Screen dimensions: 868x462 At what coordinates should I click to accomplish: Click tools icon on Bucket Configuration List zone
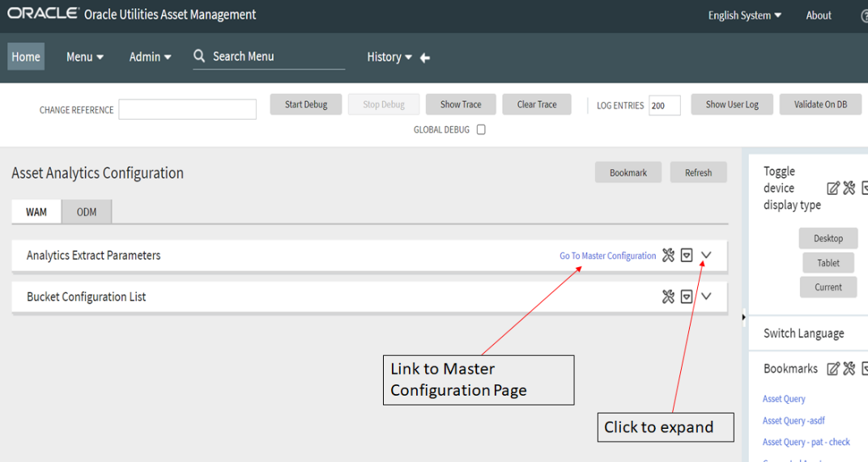668,297
